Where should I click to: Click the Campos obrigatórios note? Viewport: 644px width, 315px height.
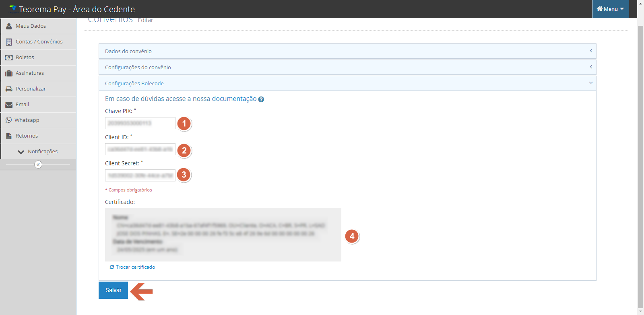point(128,190)
